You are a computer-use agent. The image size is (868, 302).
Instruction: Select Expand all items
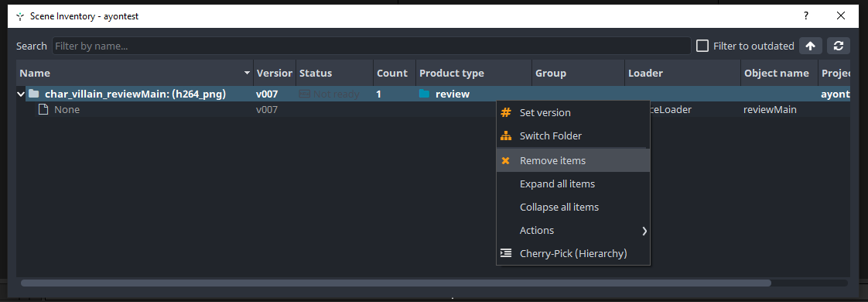(x=573, y=184)
